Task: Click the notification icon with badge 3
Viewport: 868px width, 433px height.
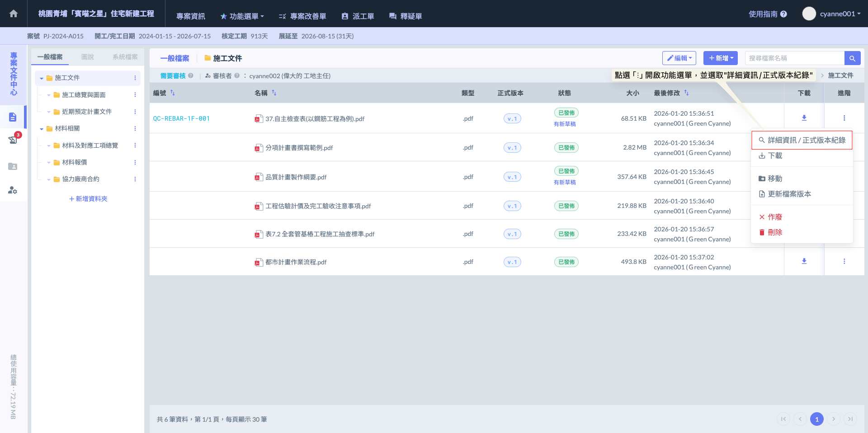Action: [x=13, y=140]
